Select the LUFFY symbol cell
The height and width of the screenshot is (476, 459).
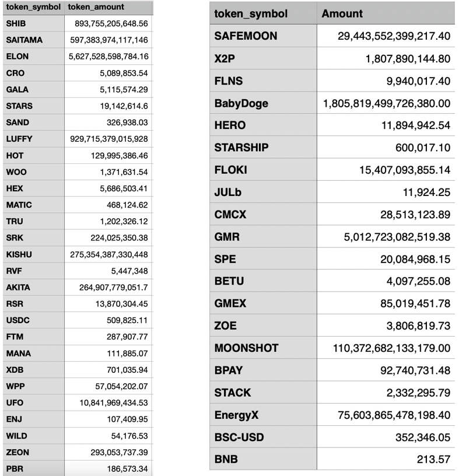(x=34, y=139)
